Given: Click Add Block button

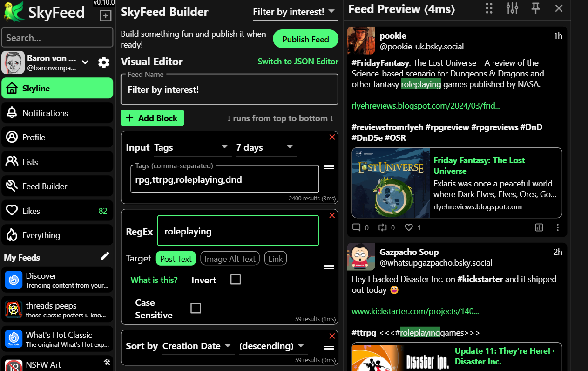Looking at the screenshot, I should point(152,118).
